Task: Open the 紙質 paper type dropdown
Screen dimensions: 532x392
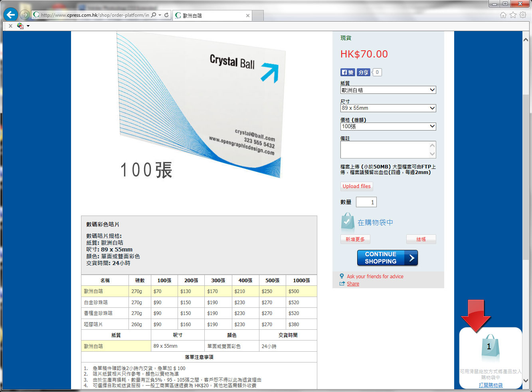Action: 388,90
